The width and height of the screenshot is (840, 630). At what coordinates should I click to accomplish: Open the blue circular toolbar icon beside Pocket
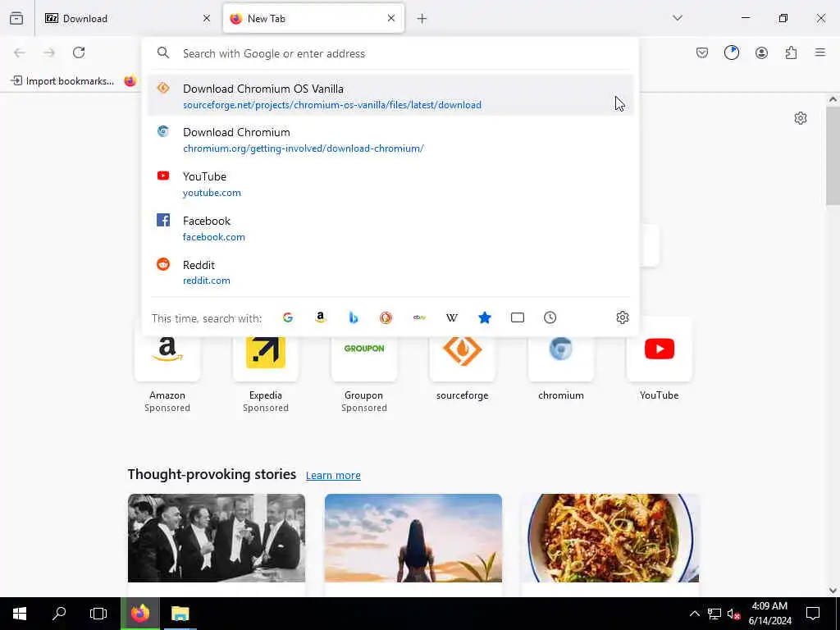(x=731, y=52)
